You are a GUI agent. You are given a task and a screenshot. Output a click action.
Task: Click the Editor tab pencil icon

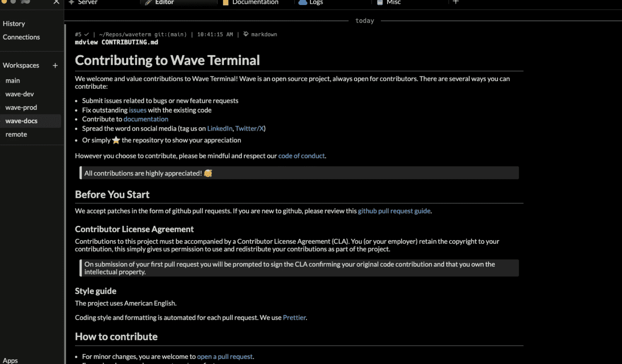tap(148, 2)
